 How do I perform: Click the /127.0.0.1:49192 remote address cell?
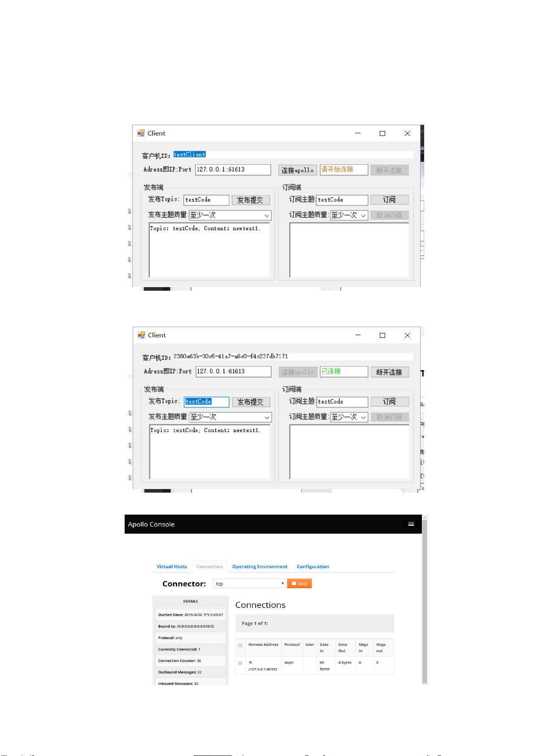click(x=263, y=665)
